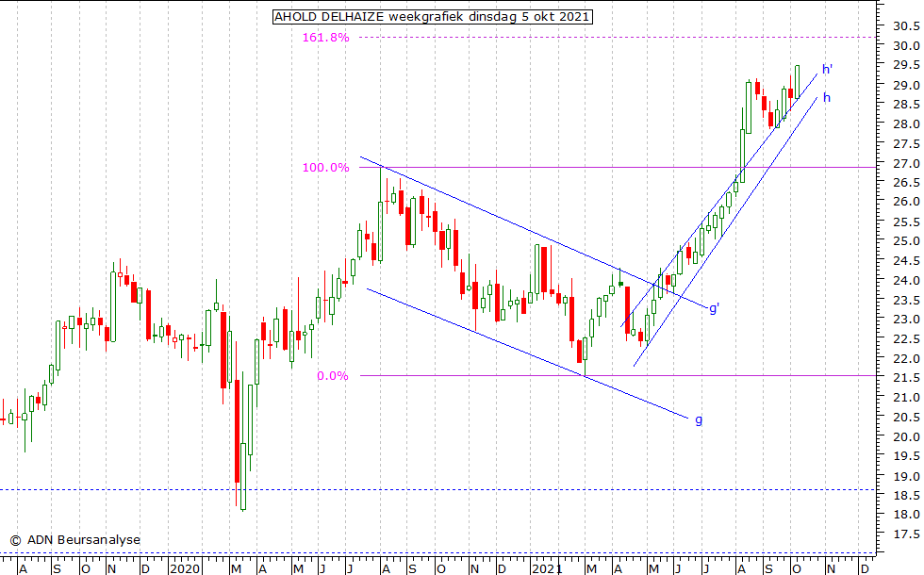Click the 25.0 price axis value
This screenshot has height=575, width=924.
pyautogui.click(x=906, y=241)
